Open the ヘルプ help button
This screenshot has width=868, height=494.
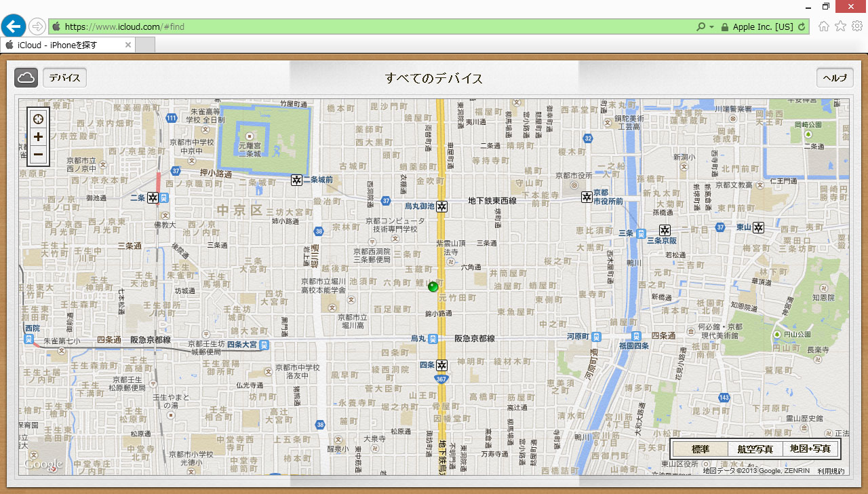[x=835, y=77]
